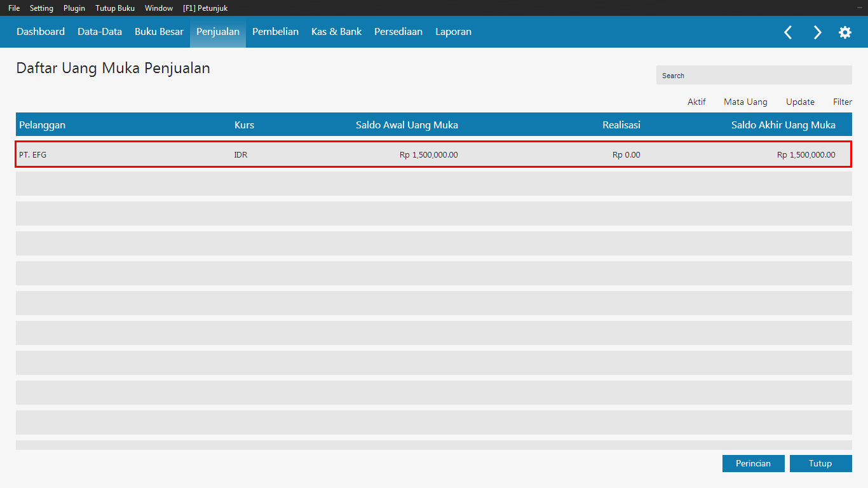
Task: Click the Perincian button
Action: [754, 463]
